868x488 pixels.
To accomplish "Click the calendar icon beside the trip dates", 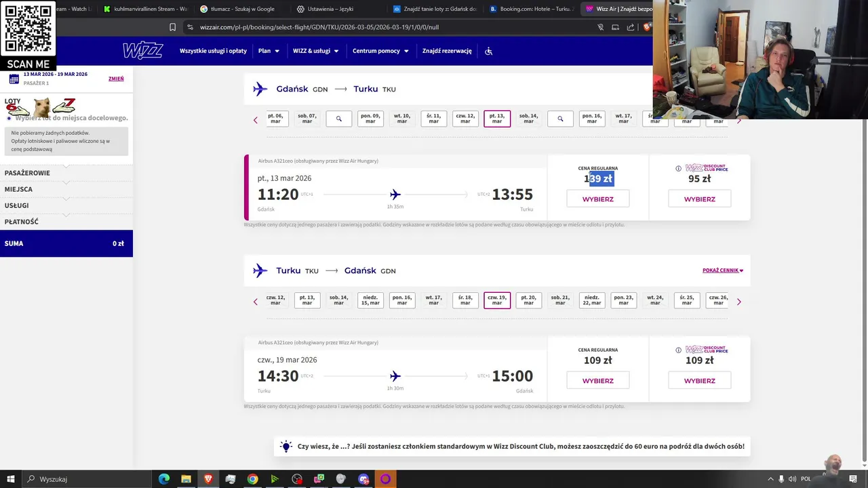I will (x=14, y=79).
